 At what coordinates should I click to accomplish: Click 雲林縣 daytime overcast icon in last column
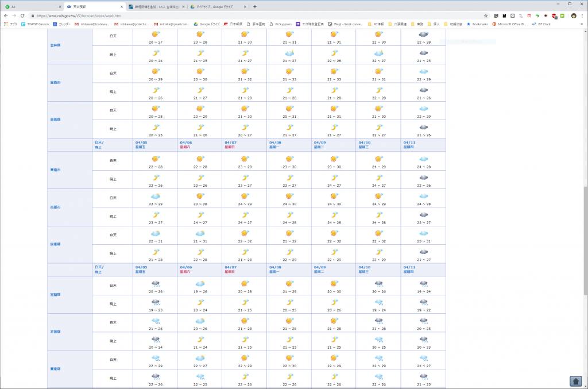tap(424, 34)
